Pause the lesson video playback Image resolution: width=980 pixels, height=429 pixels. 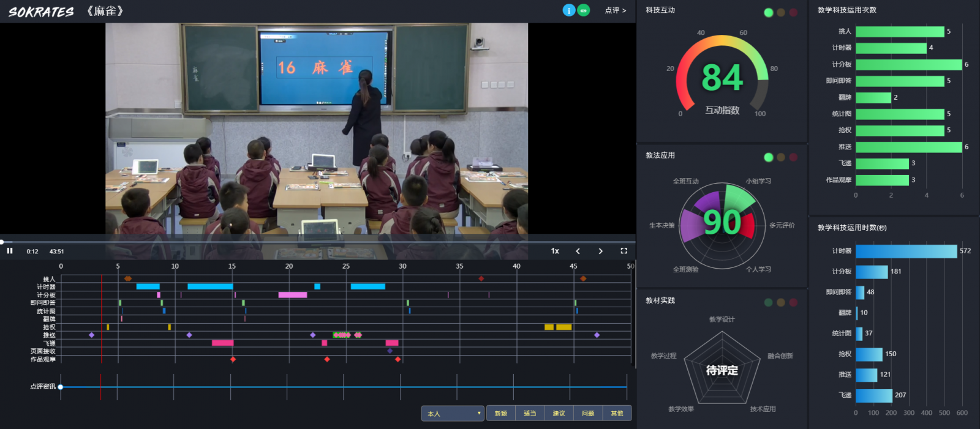(x=10, y=251)
